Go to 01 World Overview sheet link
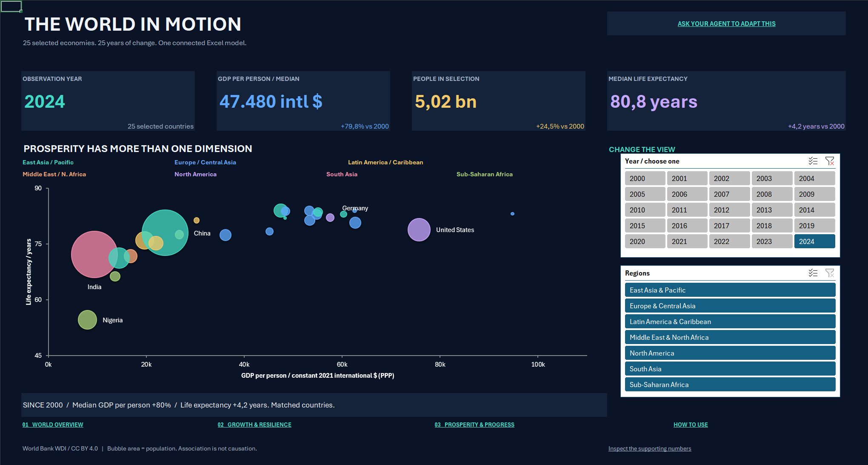 click(x=53, y=425)
